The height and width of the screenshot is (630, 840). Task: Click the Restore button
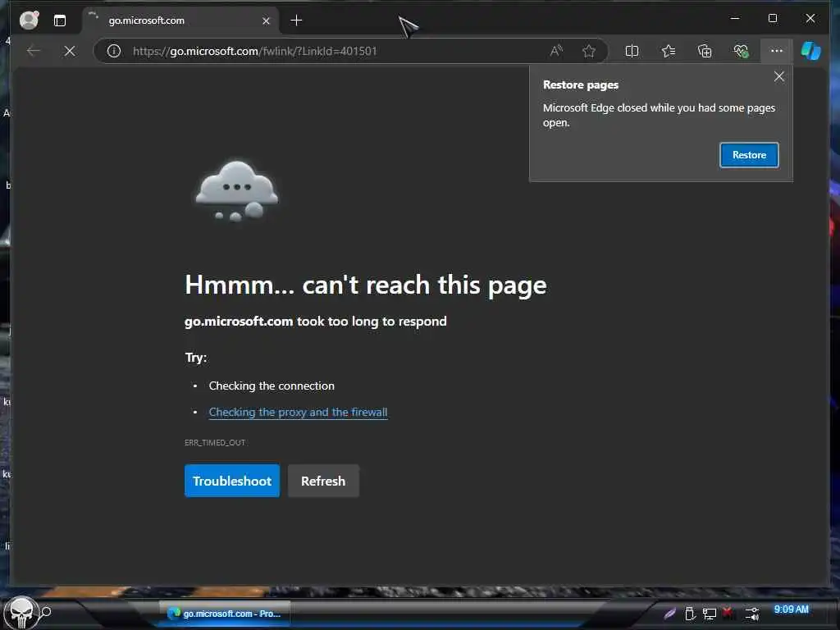749,155
